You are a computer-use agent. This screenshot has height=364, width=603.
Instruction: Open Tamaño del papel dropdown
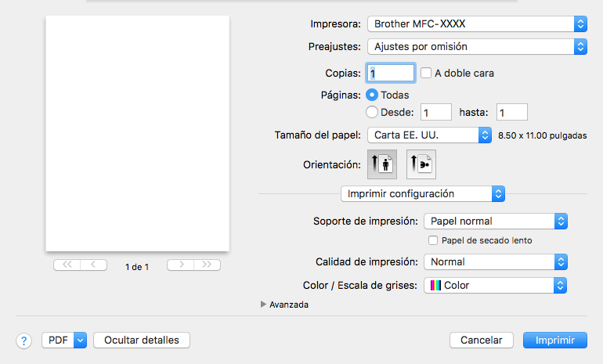(x=430, y=135)
